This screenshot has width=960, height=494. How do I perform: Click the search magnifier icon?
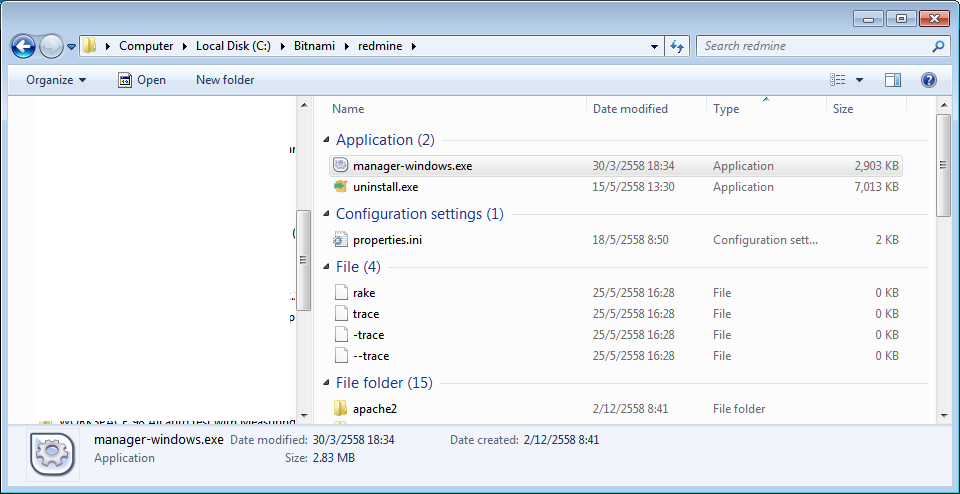pos(938,46)
